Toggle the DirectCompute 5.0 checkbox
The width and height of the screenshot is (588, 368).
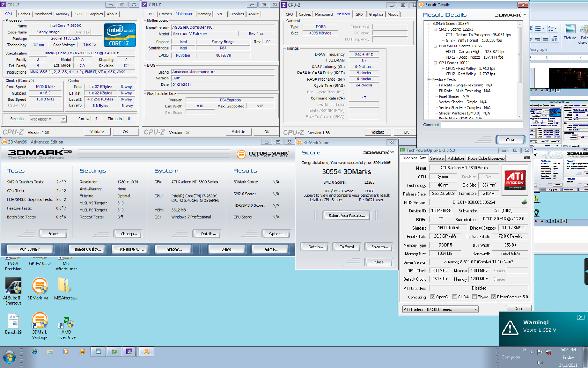[494, 297]
